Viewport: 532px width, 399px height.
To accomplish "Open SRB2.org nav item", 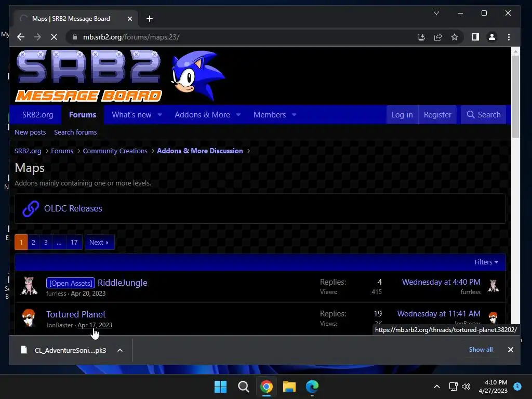I will tap(37, 115).
